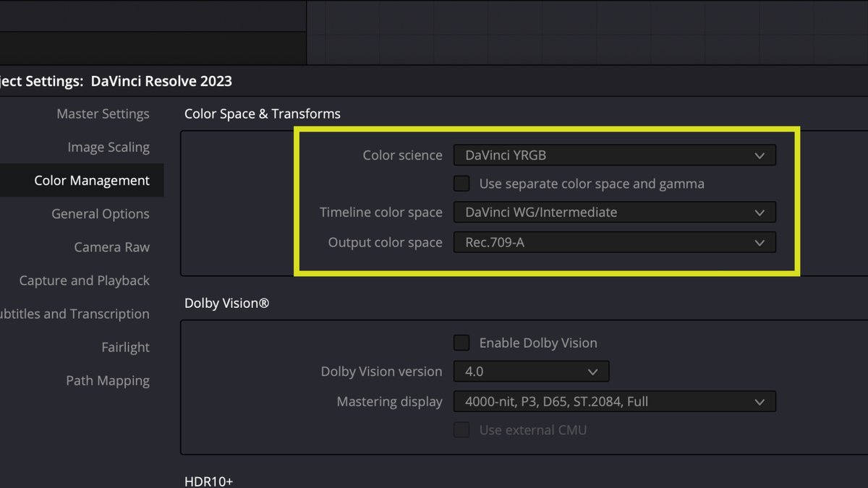Image resolution: width=868 pixels, height=488 pixels.
Task: Open the Color science dropdown
Action: pos(615,155)
